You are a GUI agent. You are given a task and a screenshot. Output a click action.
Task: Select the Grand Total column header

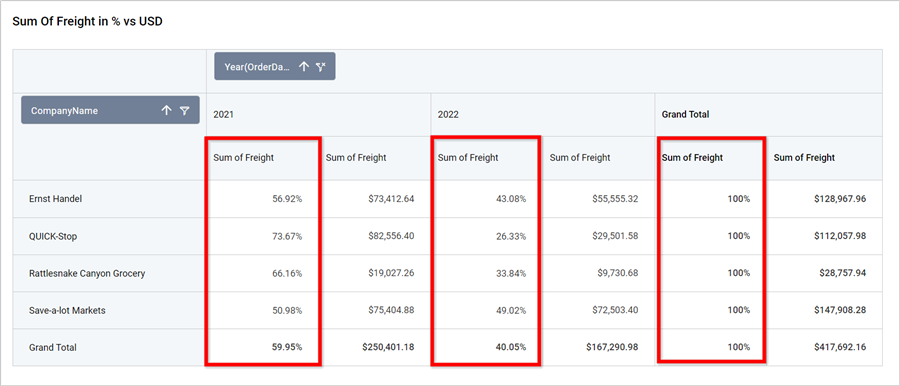[x=685, y=114]
